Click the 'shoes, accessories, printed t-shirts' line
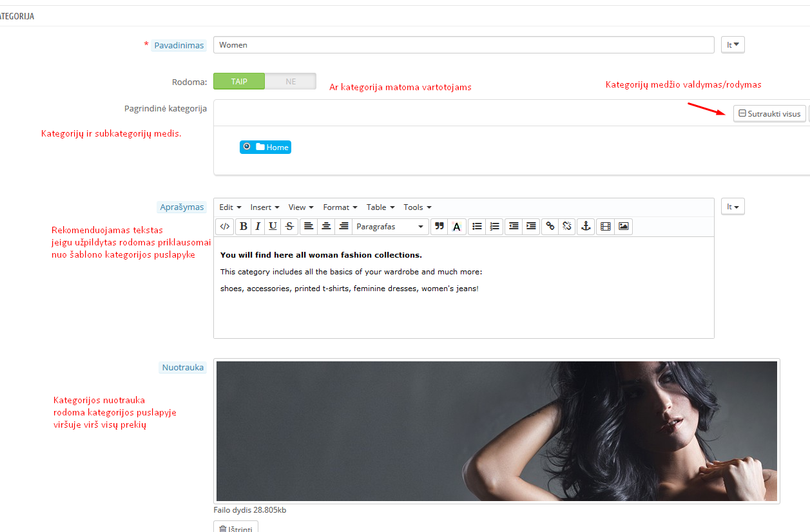Image resolution: width=810 pixels, height=532 pixels. coord(349,289)
